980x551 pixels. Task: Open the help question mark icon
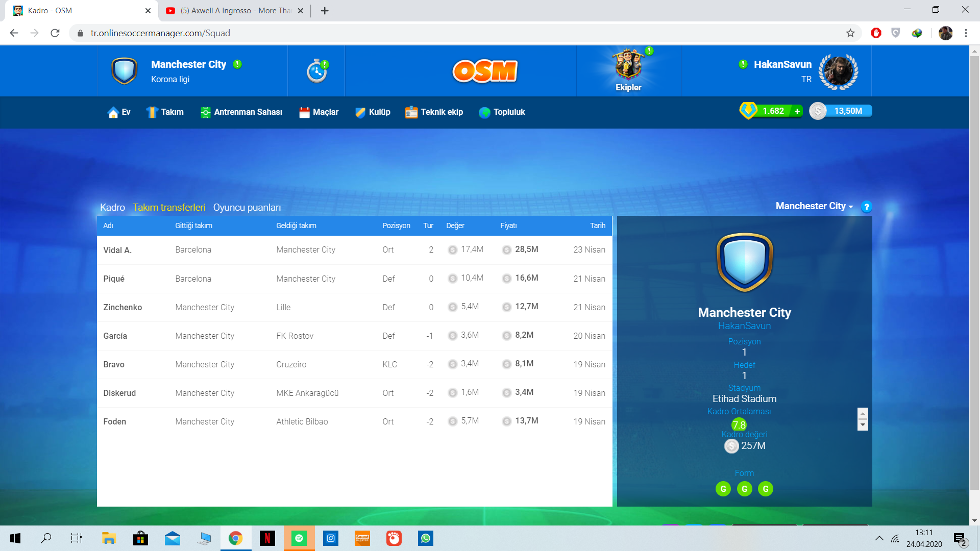coord(866,207)
